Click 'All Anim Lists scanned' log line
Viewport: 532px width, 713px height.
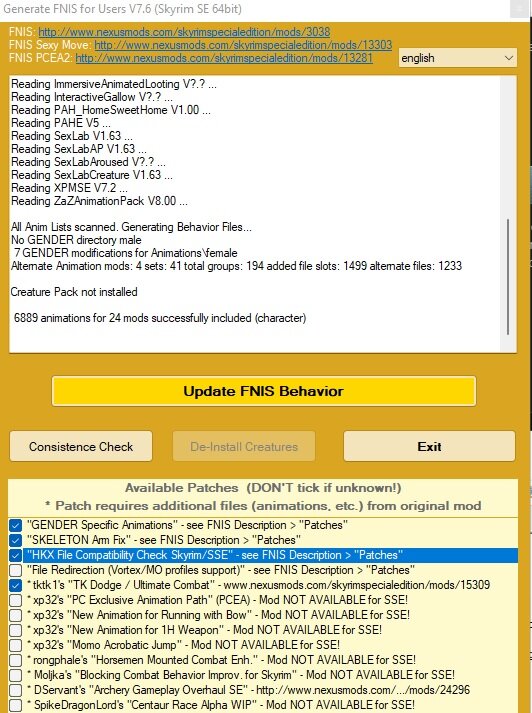pos(131,227)
